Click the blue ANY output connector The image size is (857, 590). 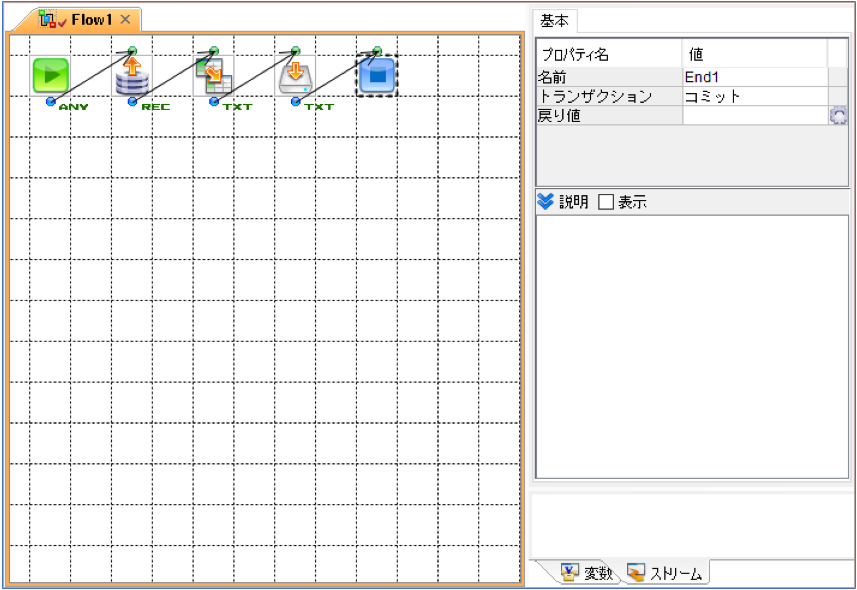coord(51,101)
